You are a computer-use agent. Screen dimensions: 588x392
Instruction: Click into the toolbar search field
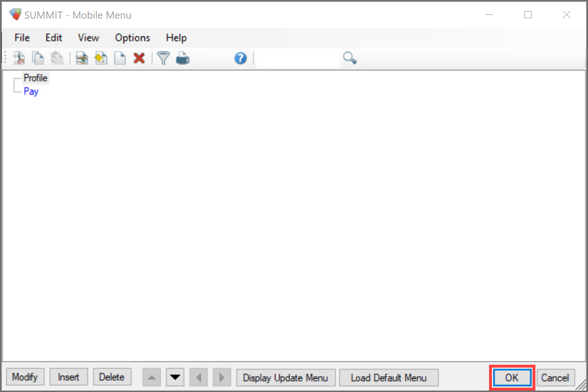[298, 58]
